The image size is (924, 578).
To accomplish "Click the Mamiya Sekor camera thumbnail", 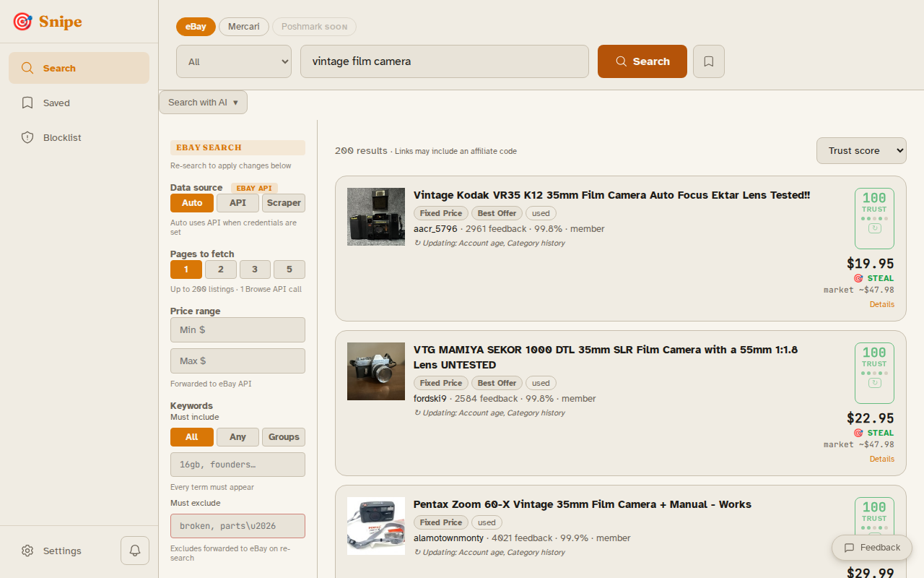I will [376, 371].
